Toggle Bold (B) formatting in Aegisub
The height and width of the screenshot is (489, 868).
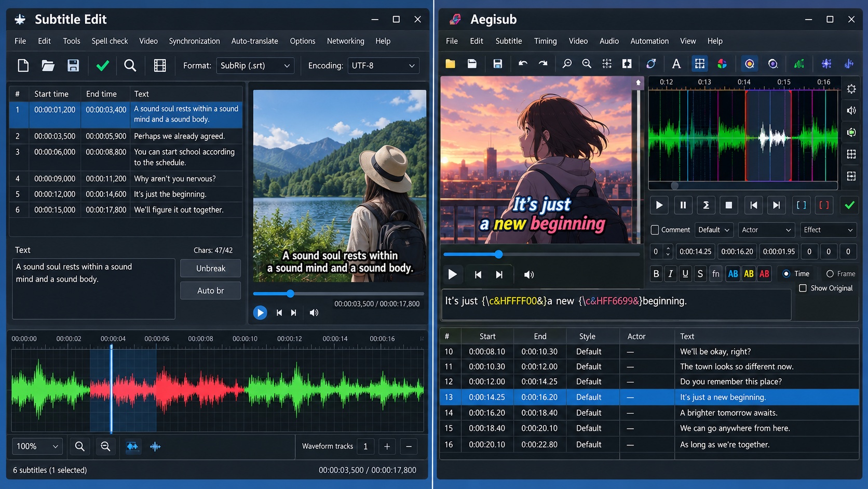(656, 274)
